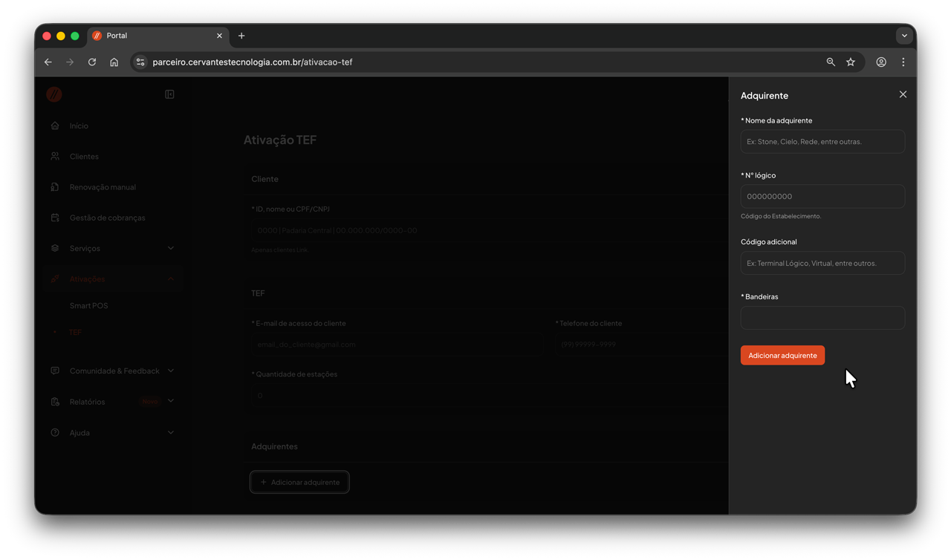Click the zoom magnifier icon in address bar

[x=831, y=62]
